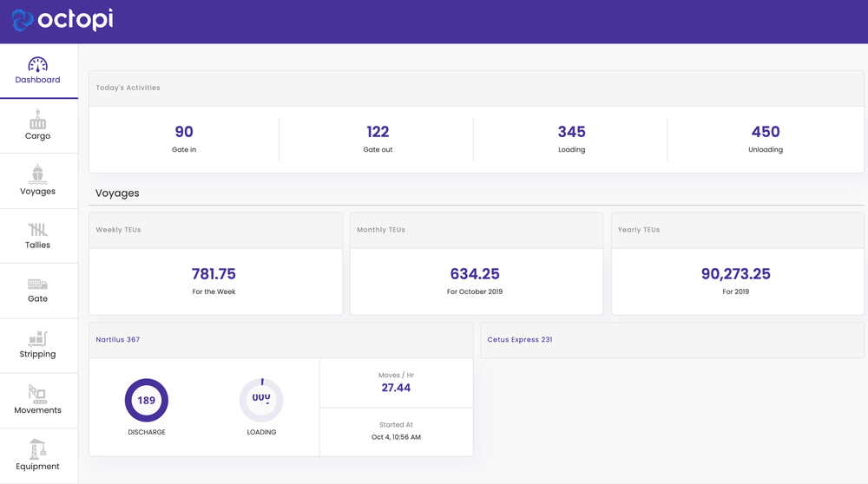Click the DISCHARGE label
The image size is (868, 484).
[x=147, y=432]
